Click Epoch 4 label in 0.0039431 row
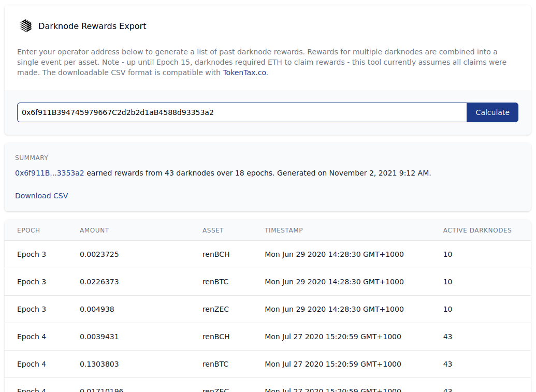536x392 pixels. pos(32,337)
